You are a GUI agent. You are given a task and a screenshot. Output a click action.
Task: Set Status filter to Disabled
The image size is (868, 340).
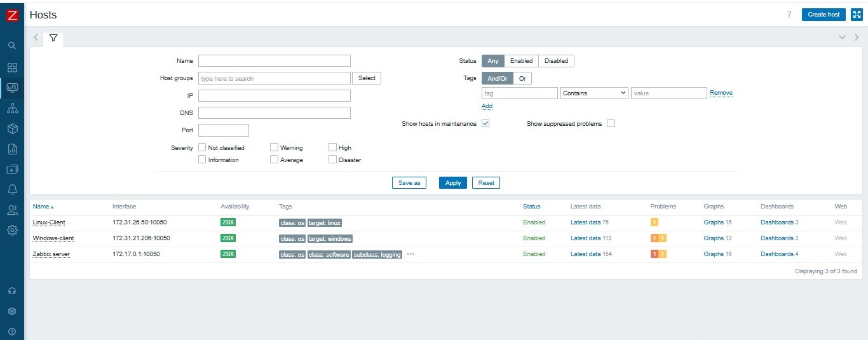pos(556,61)
